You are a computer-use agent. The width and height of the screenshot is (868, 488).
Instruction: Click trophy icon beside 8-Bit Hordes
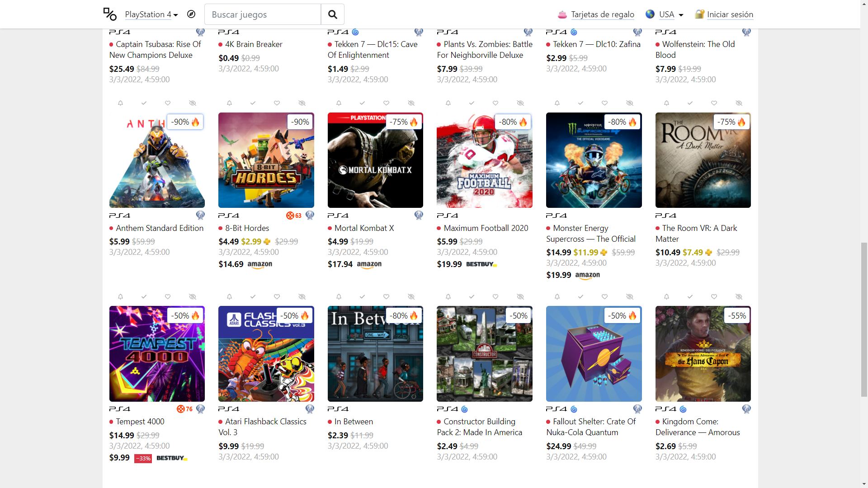(310, 215)
